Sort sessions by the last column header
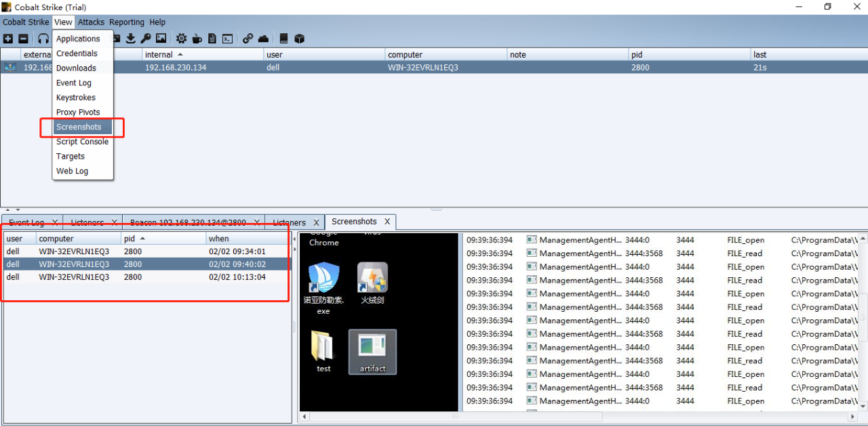 click(809, 54)
